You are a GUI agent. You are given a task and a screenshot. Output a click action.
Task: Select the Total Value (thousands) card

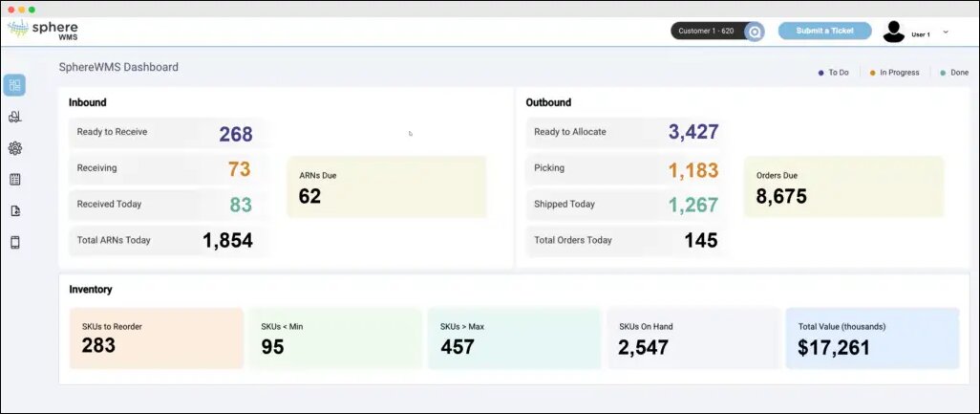point(871,338)
